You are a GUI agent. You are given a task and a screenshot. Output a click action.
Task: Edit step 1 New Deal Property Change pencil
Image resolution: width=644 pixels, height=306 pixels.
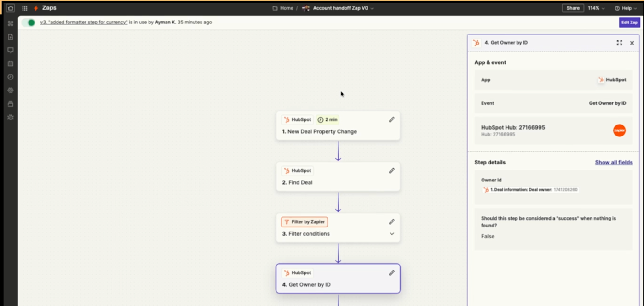(x=392, y=119)
